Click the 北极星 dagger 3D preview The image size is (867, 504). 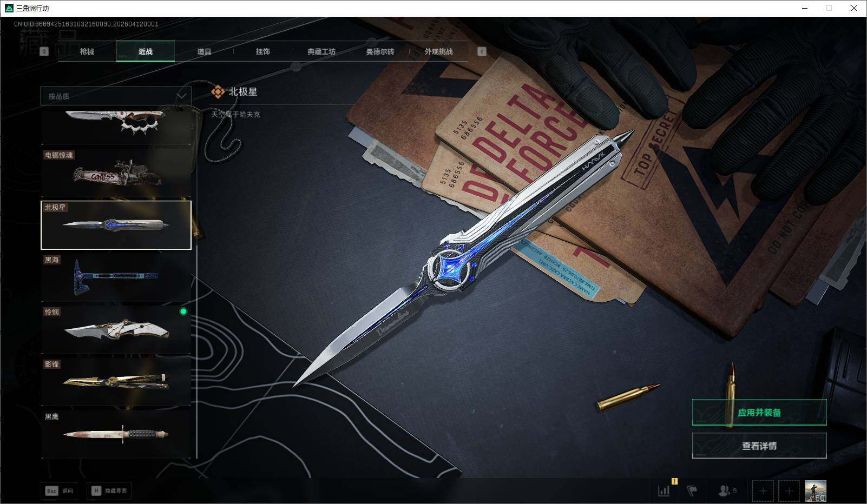tap(464, 258)
